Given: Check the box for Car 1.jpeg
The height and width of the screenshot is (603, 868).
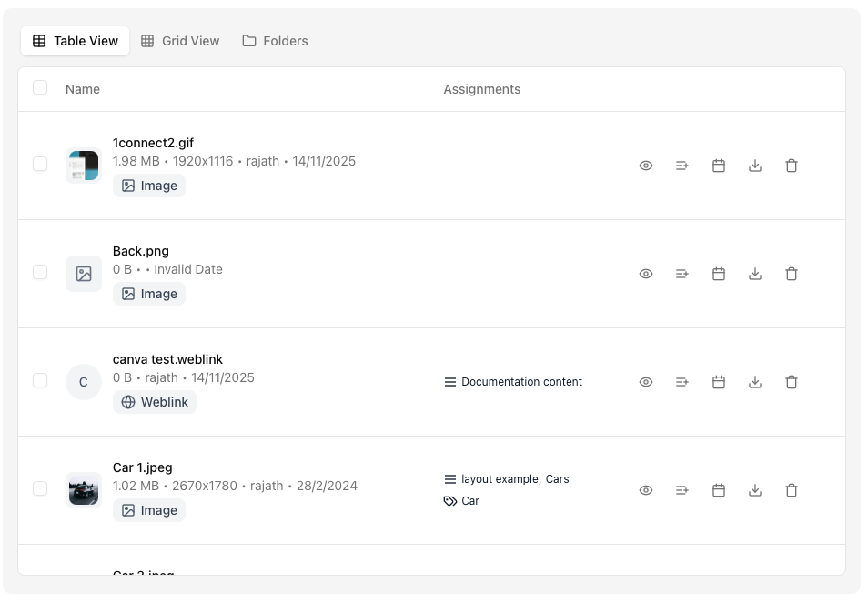Looking at the screenshot, I should [40, 488].
